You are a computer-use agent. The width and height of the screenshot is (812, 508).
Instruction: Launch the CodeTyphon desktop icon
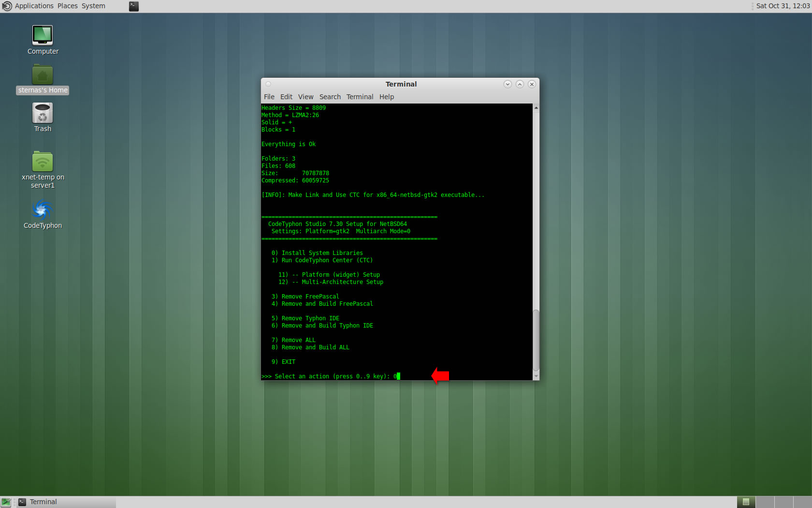(x=43, y=210)
